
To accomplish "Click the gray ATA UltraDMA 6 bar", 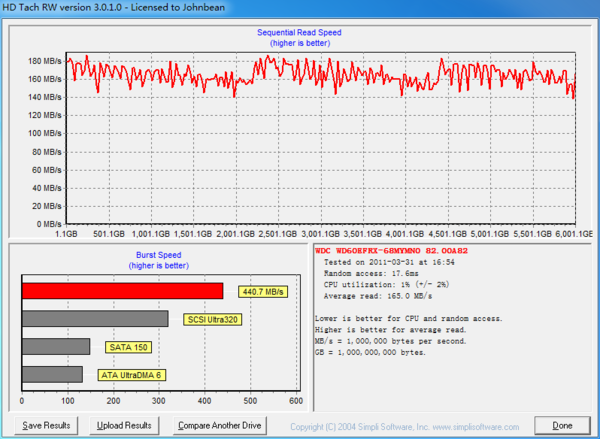I will click(x=52, y=375).
